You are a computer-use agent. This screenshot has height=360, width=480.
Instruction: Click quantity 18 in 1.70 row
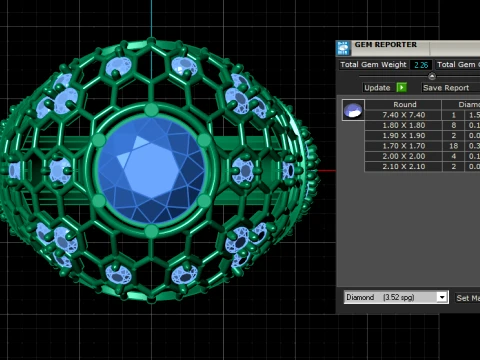click(453, 146)
